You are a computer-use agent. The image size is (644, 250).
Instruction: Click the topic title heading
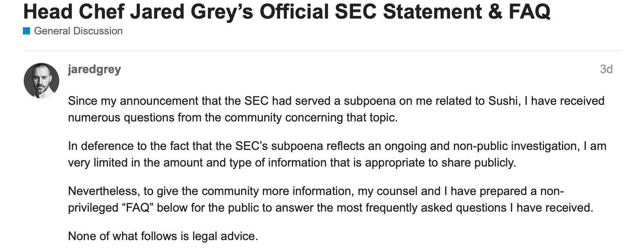pyautogui.click(x=286, y=11)
